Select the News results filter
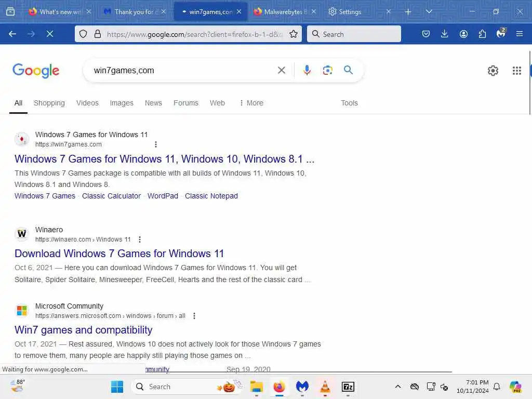 (153, 103)
